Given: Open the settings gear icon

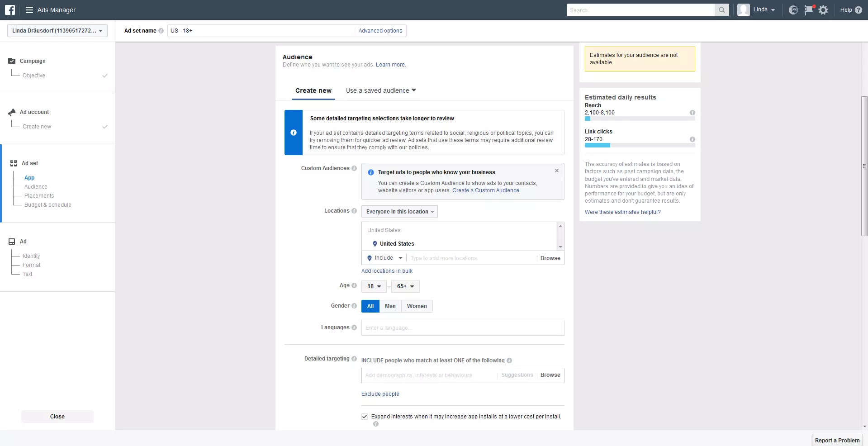Looking at the screenshot, I should coord(823,10).
